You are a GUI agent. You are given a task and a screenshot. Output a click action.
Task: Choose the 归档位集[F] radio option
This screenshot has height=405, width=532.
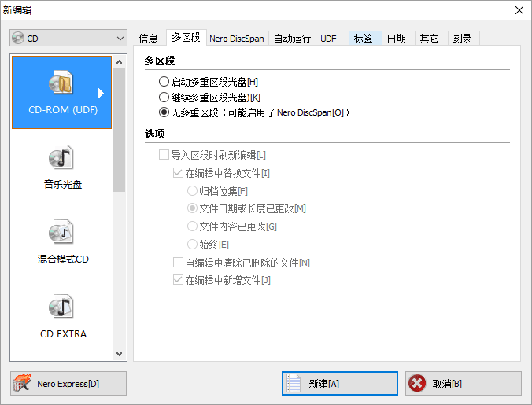(x=192, y=191)
